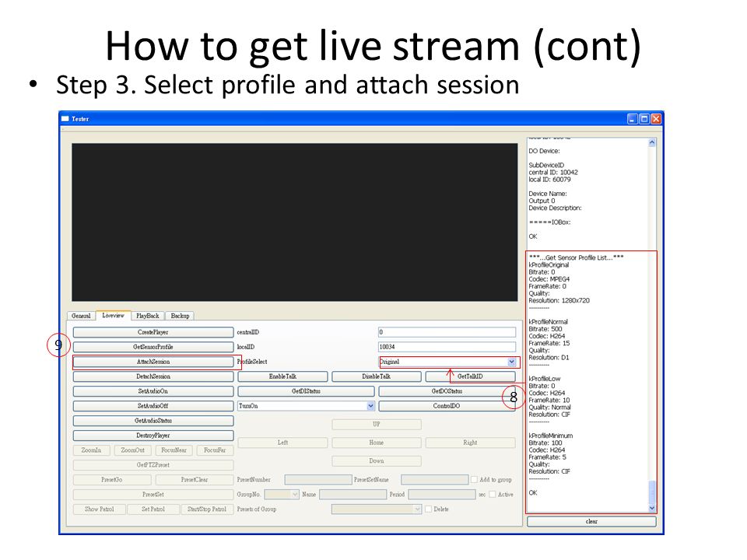
Task: Click the Show Patrol button
Action: (99, 509)
